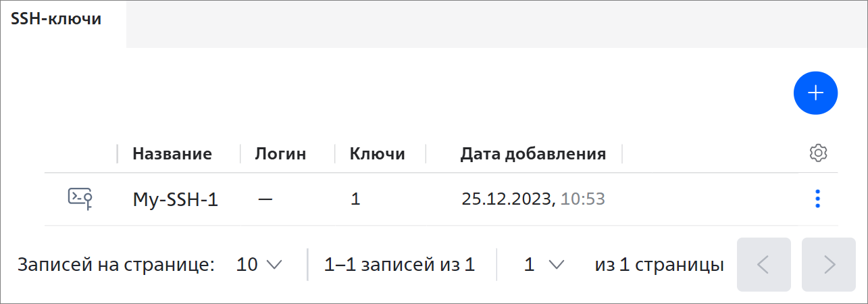This screenshot has height=304, width=868.
Task: Click the Записей на странице label
Action: (116, 265)
